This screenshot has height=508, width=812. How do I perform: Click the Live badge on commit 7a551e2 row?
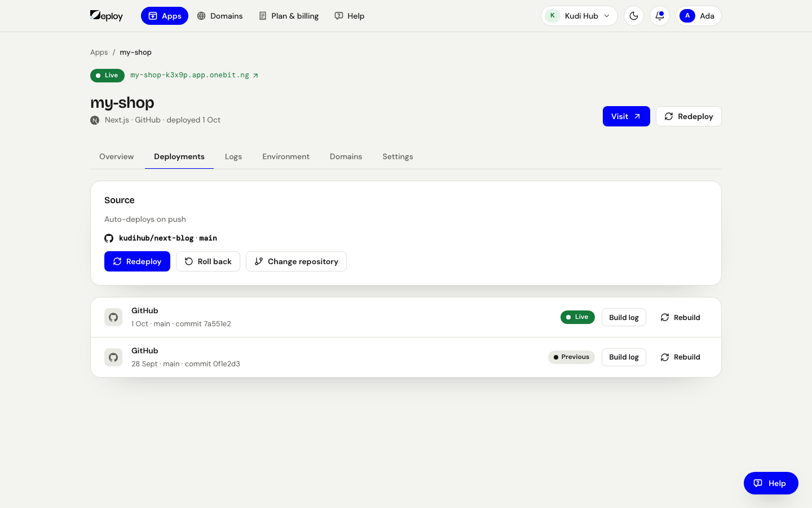[x=577, y=317]
